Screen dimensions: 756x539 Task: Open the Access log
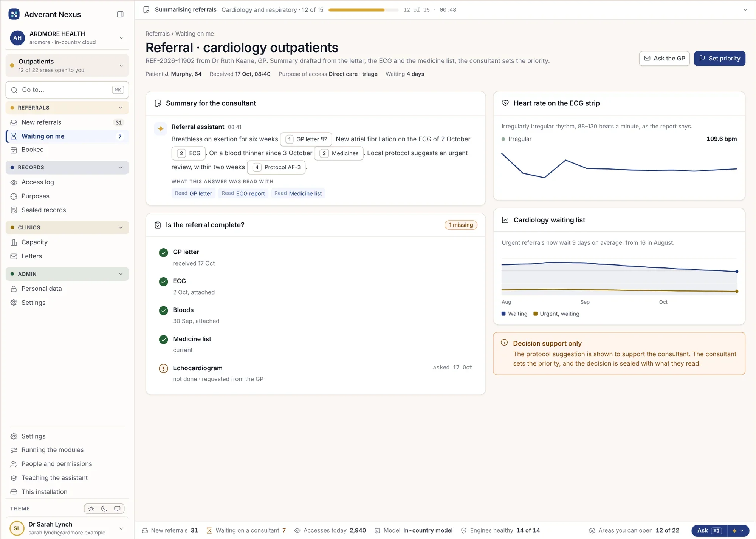point(67,182)
